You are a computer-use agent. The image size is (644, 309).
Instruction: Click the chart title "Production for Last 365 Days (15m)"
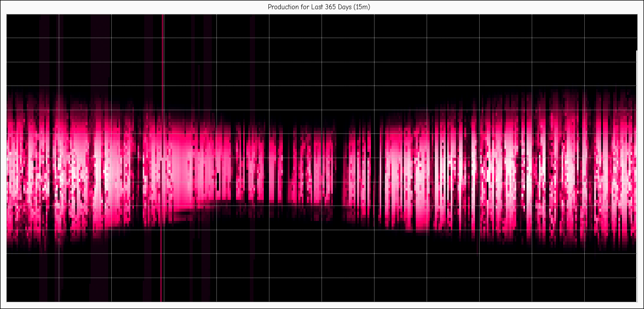319,7
